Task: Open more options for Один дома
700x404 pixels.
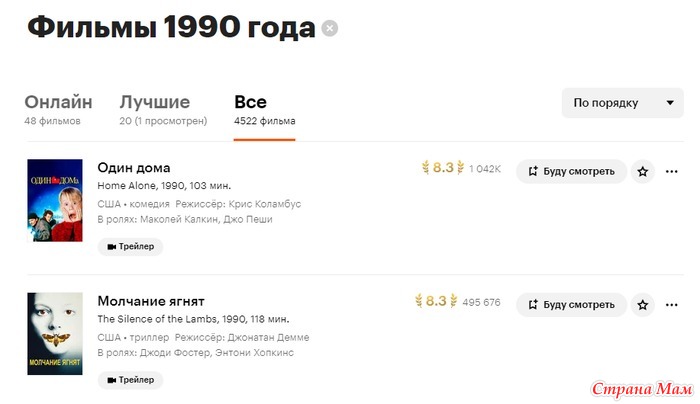Action: (x=671, y=171)
